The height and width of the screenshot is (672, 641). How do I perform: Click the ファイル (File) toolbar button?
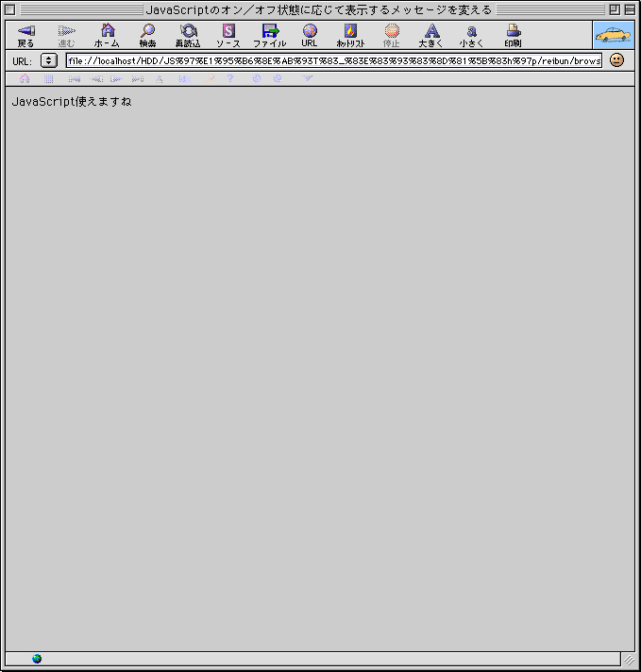coord(270,36)
